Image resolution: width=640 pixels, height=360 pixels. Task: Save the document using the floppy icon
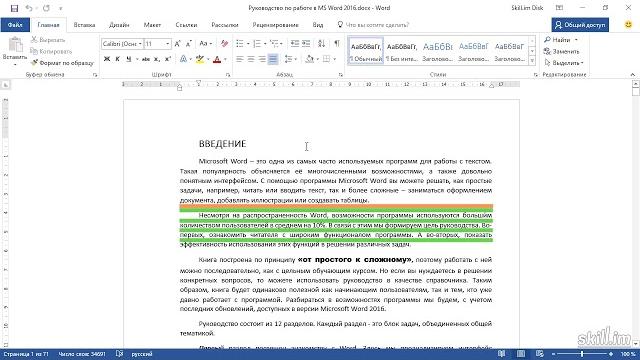point(14,8)
